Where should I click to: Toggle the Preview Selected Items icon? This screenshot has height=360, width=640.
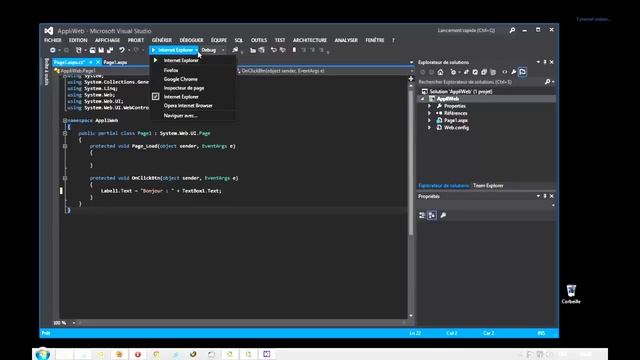tap(522, 72)
